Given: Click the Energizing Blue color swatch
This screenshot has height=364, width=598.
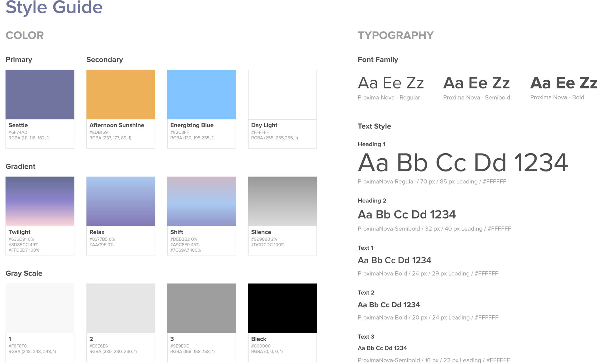Looking at the screenshot, I should 201,94.
